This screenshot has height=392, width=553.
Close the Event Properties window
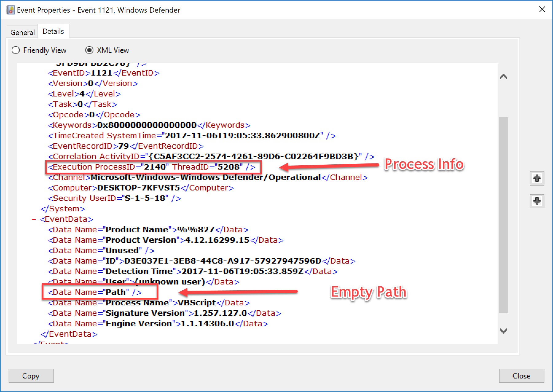point(542,10)
